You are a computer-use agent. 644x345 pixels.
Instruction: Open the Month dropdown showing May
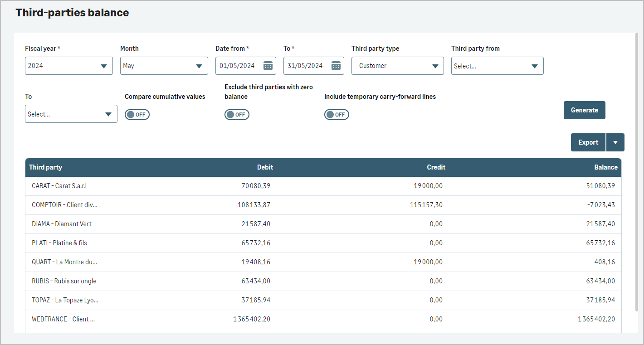coord(164,66)
